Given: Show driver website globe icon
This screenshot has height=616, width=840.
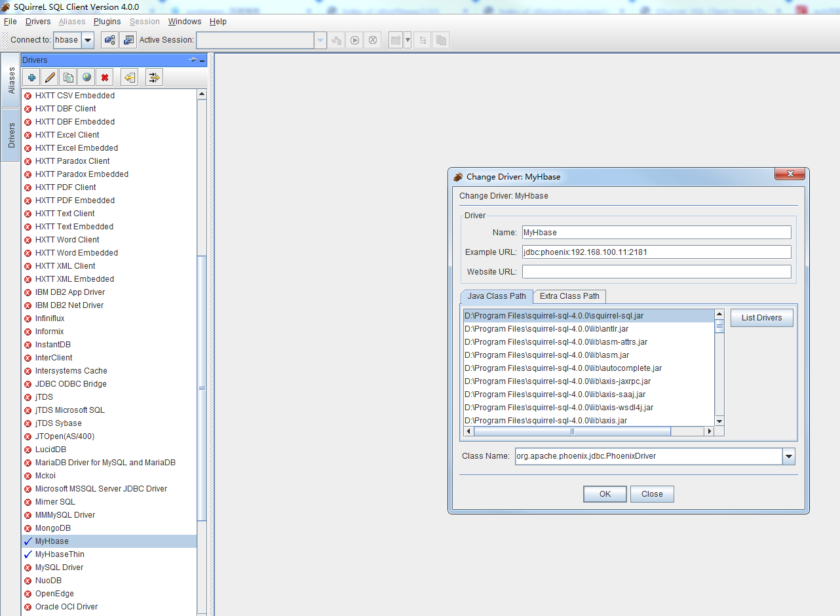Looking at the screenshot, I should coord(86,77).
